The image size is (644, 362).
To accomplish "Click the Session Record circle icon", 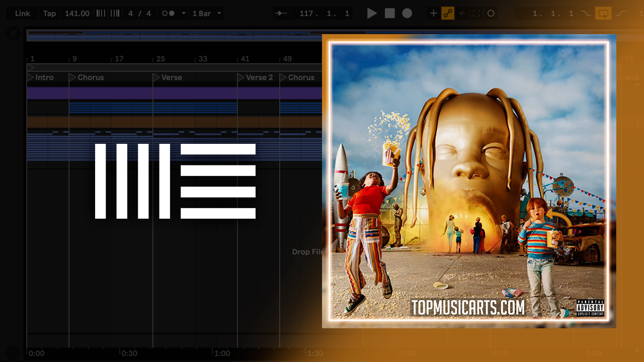I will 491,14.
